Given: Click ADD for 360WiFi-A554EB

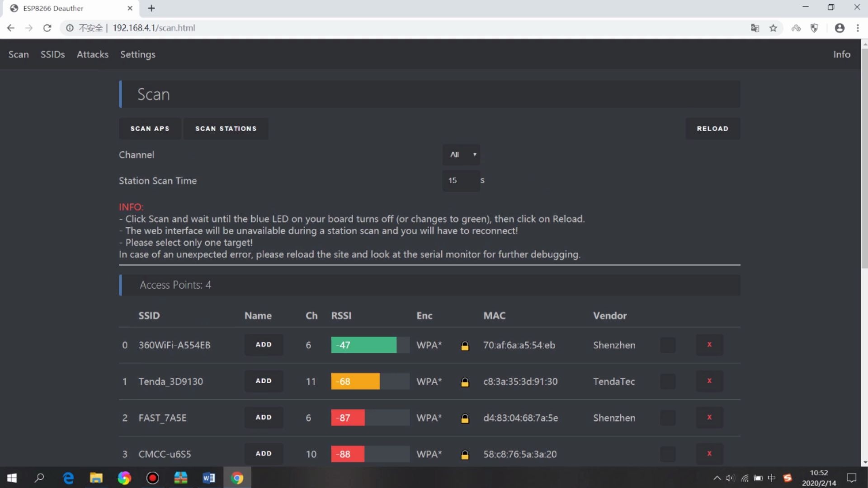Looking at the screenshot, I should click(x=264, y=345).
